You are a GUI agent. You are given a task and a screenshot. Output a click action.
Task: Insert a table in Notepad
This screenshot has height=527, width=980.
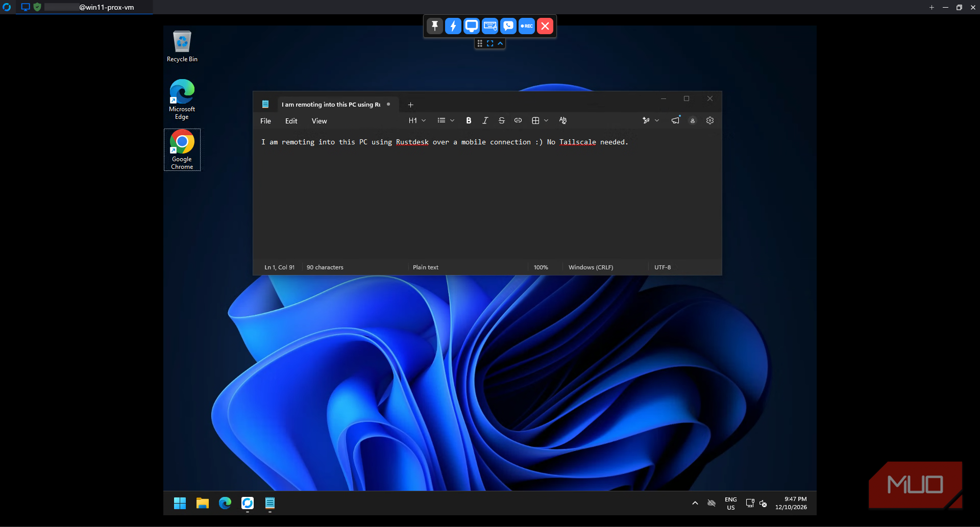tap(535, 120)
